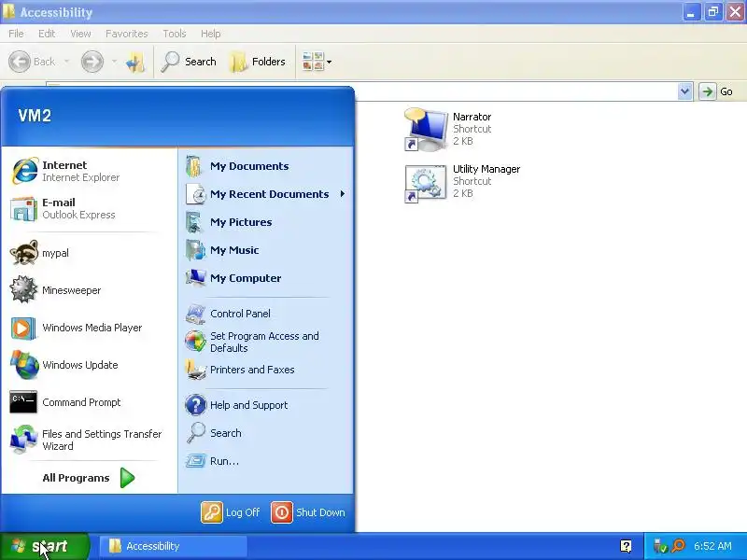Expand My Recent Documents submenu
Image resolution: width=747 pixels, height=560 pixels.
tap(266, 194)
